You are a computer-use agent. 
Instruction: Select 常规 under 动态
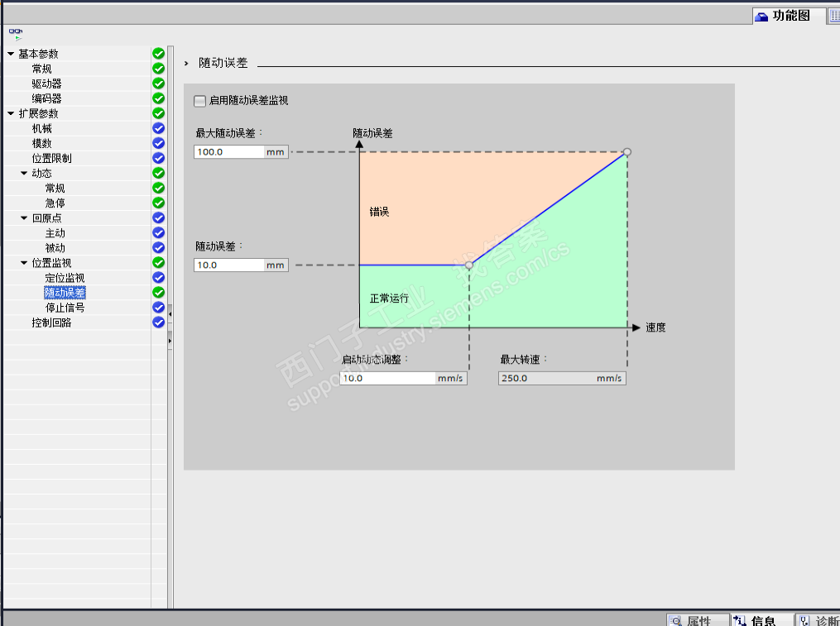click(x=55, y=188)
